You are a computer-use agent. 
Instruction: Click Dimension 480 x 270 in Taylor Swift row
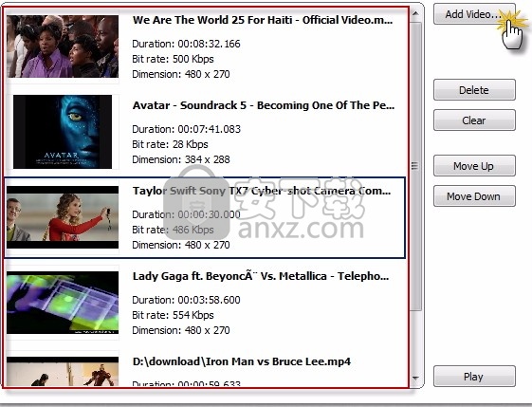[x=181, y=245]
